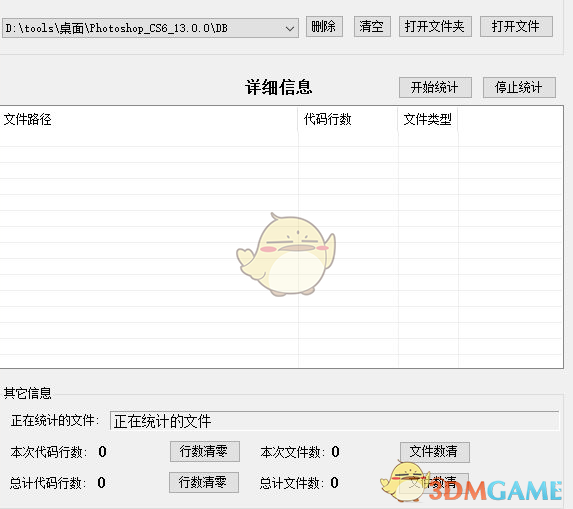Click the 清空 button
573x509 pixels.
pyautogui.click(x=372, y=26)
